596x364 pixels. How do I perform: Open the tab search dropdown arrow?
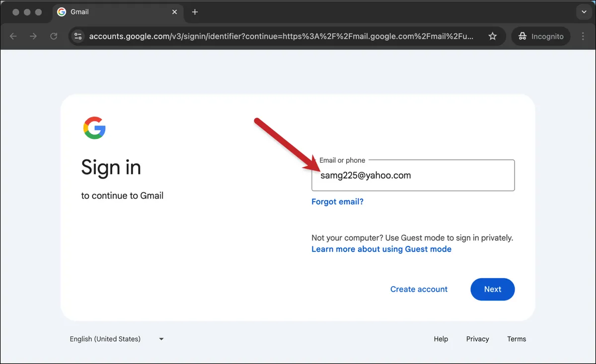point(584,12)
